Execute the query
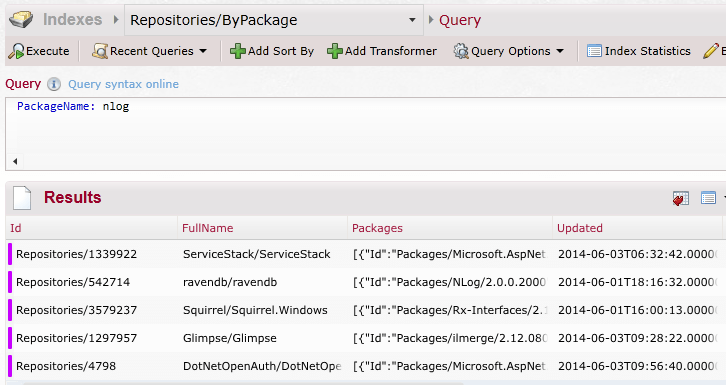The height and width of the screenshot is (385, 726). 39,51
